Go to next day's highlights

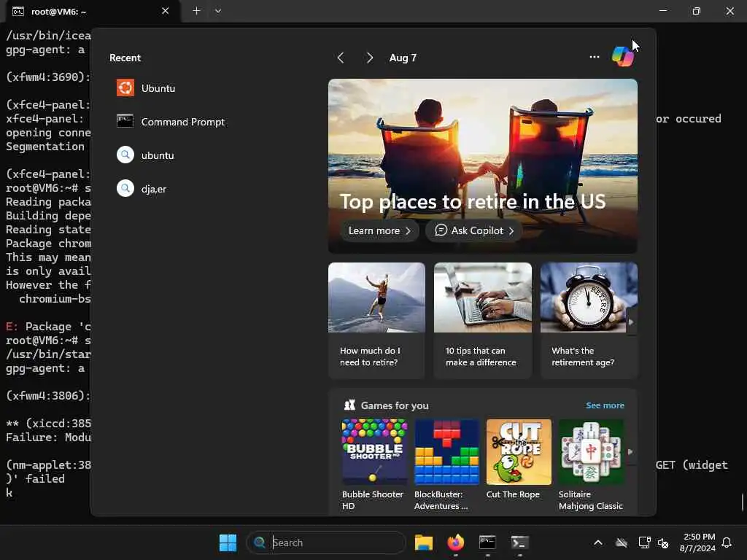click(x=369, y=58)
